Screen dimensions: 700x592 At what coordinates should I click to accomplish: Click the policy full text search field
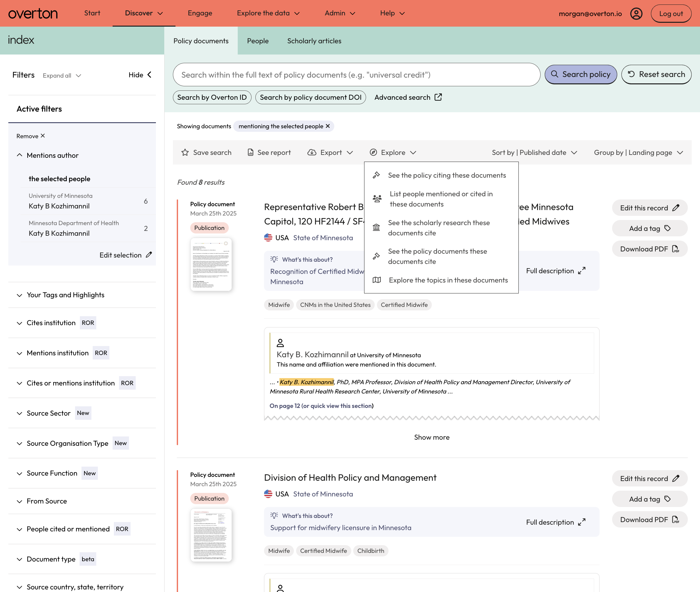pyautogui.click(x=356, y=74)
